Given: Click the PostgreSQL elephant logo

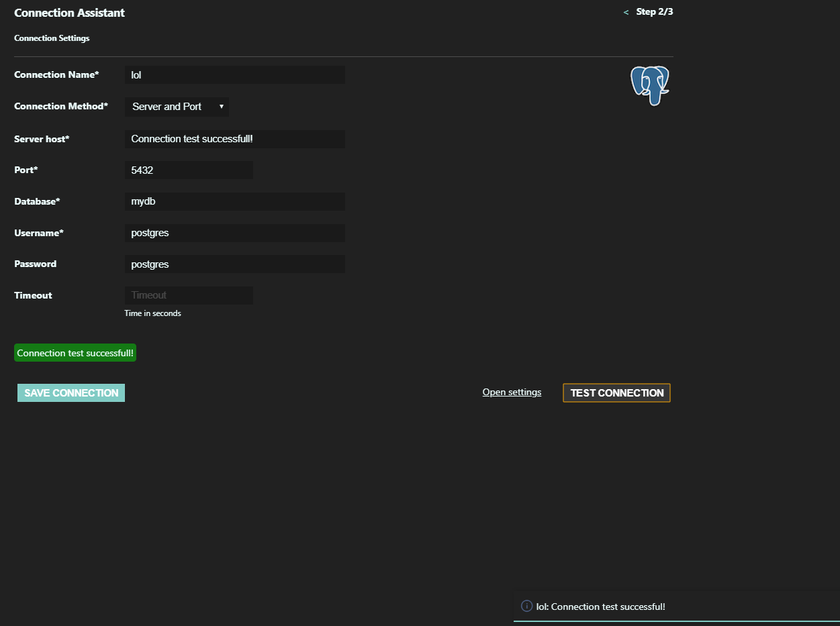Looking at the screenshot, I should pyautogui.click(x=649, y=85).
